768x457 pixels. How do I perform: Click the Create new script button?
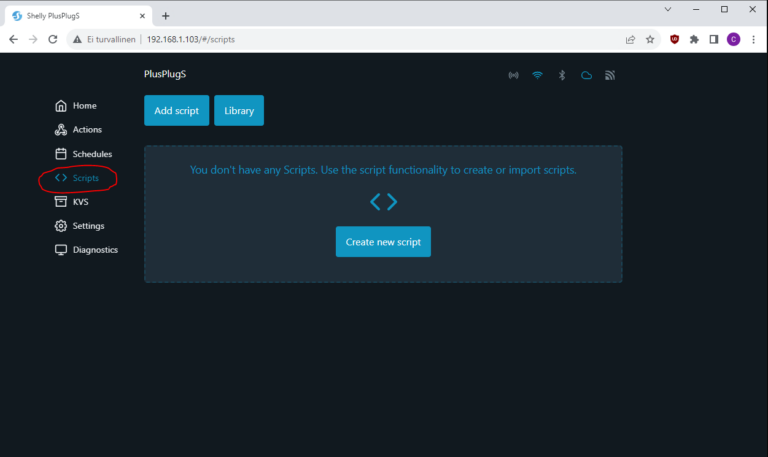(x=383, y=242)
